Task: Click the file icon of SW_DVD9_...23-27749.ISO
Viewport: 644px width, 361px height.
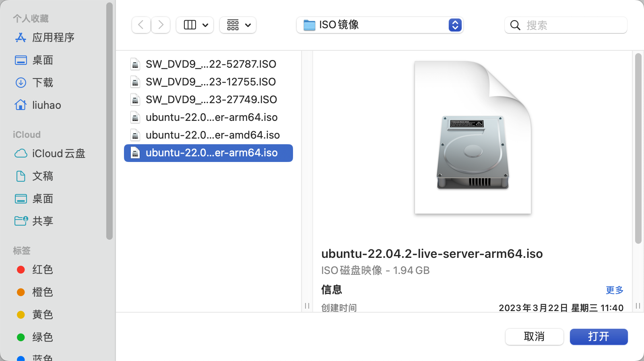Action: click(136, 100)
